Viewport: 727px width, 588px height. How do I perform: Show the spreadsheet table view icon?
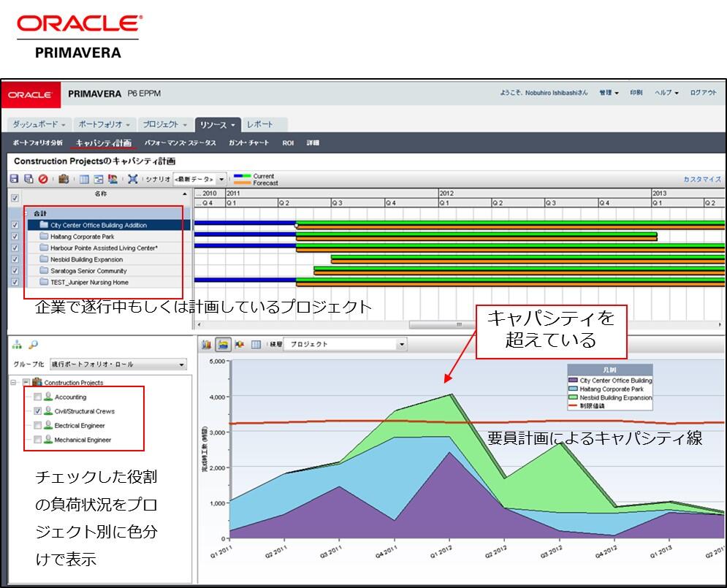[256, 344]
